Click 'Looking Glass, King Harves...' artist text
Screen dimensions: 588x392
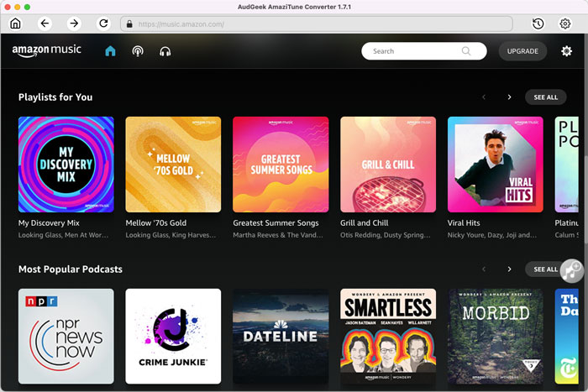click(x=171, y=235)
